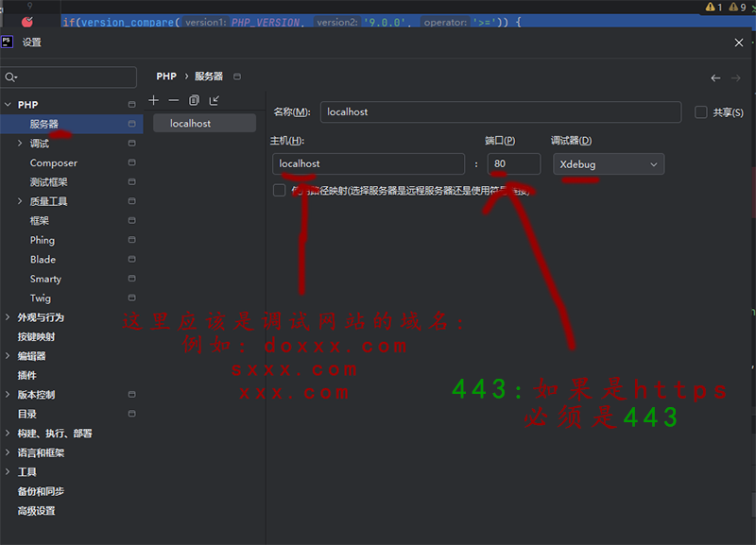
Task: Click the remove server minus icon
Action: click(x=174, y=100)
